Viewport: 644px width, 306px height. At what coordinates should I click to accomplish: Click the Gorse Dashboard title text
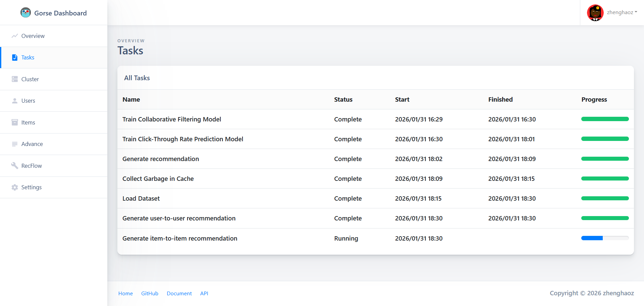[60, 13]
